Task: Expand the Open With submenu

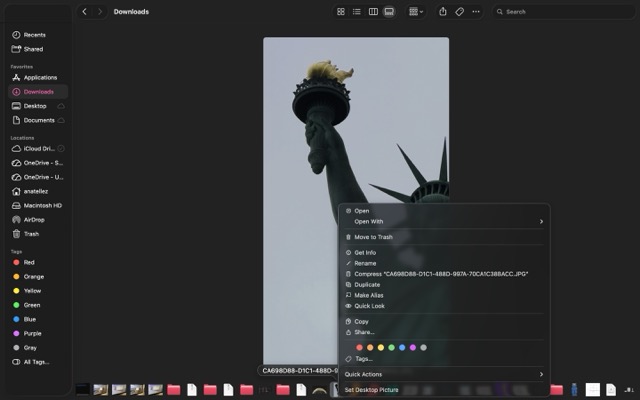Action: tap(444, 222)
